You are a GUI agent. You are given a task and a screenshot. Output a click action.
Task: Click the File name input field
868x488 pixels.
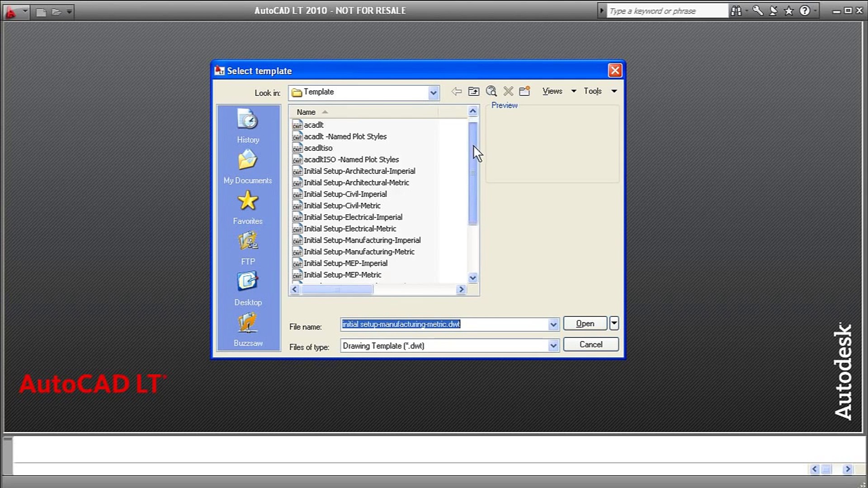point(444,324)
